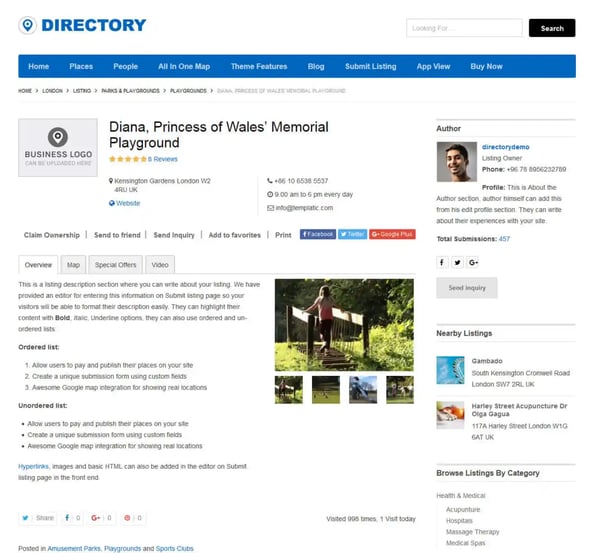Click the author profile photo

457,162
